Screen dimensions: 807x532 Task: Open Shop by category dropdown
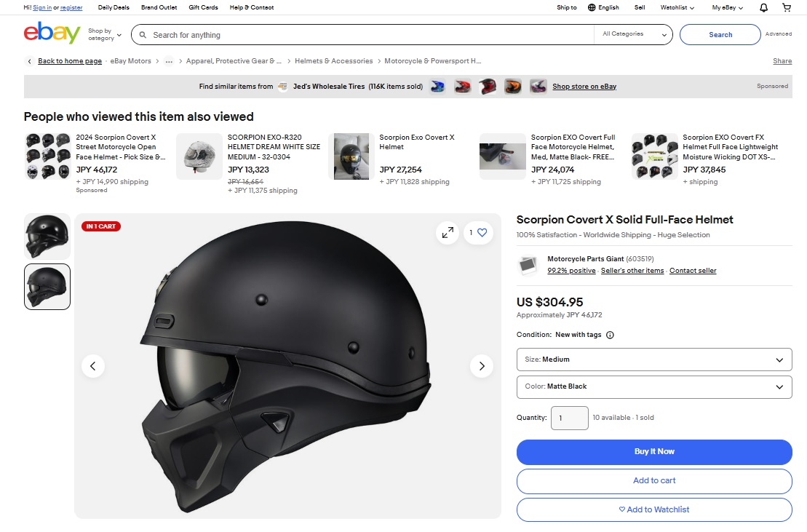click(105, 34)
